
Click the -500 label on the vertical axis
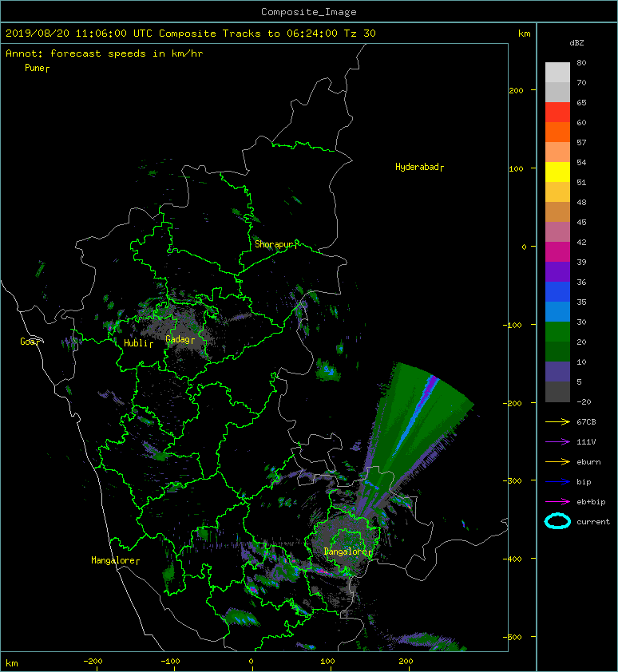click(x=513, y=638)
